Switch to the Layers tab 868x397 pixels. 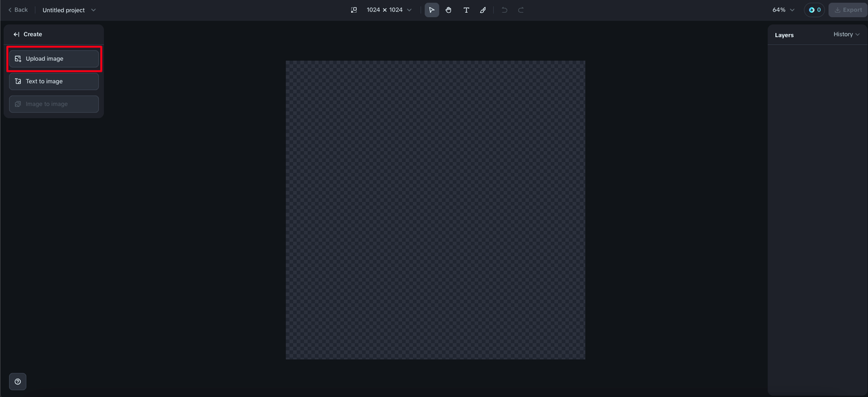click(x=784, y=35)
